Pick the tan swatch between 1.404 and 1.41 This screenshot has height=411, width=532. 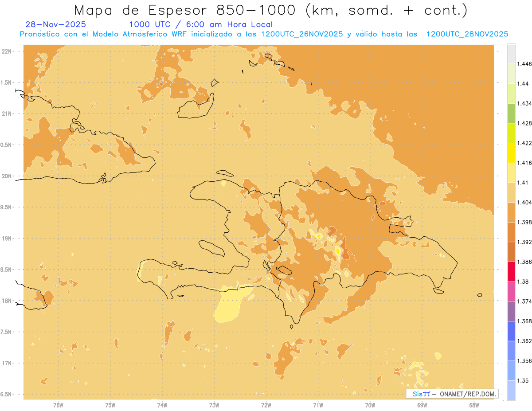(511, 192)
